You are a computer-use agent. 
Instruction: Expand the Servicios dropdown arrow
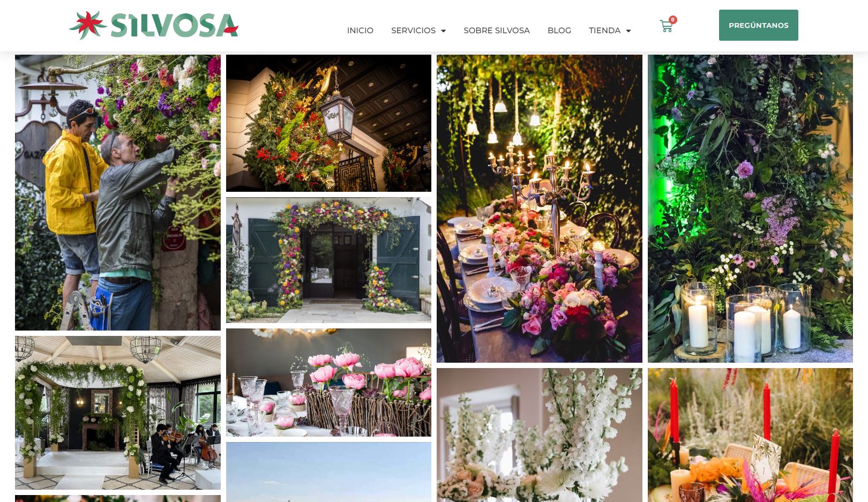[x=443, y=31]
